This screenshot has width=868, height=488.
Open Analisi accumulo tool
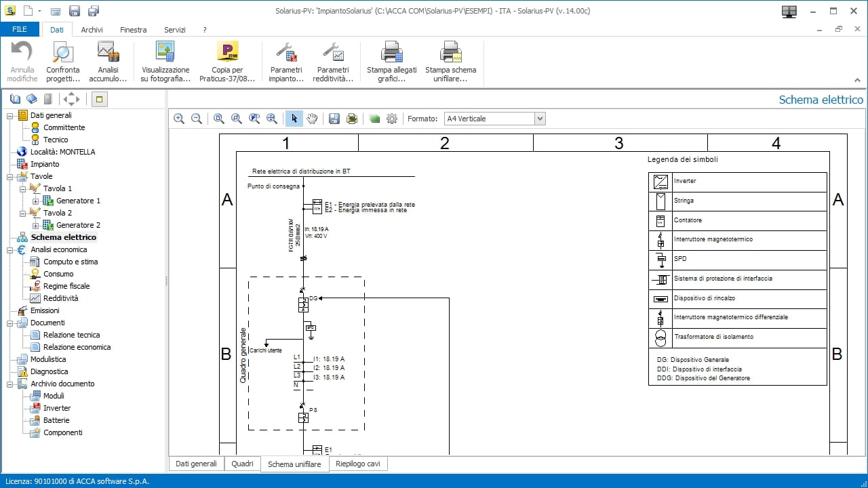(108, 53)
